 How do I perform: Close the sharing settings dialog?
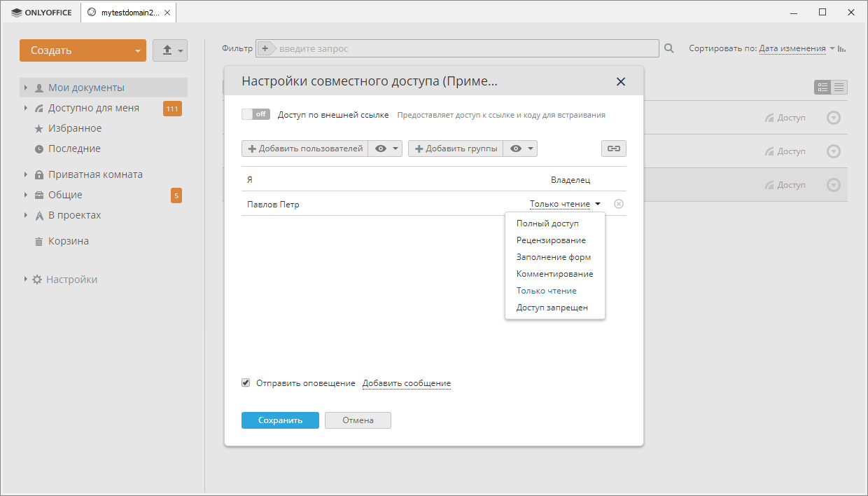620,81
